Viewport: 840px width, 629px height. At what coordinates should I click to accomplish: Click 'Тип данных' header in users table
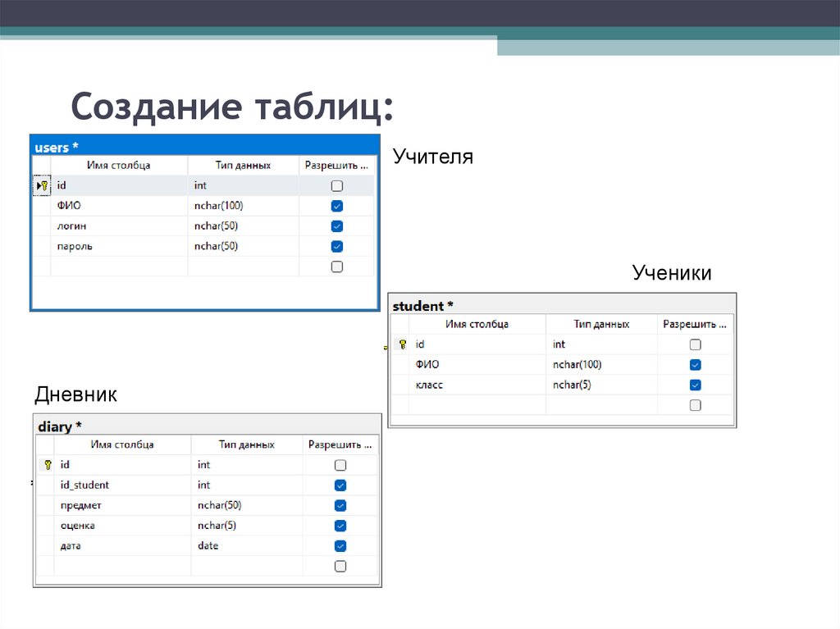tap(243, 165)
